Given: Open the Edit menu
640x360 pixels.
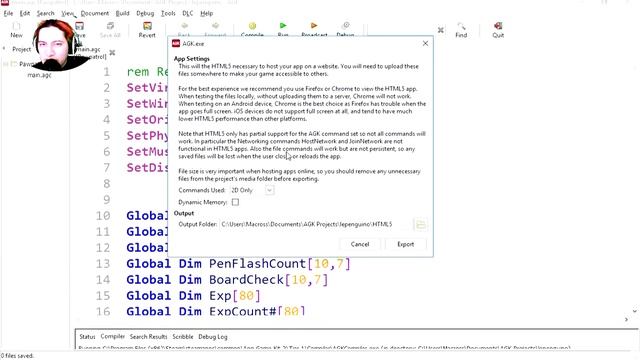Looking at the screenshot, I should 25,13.
